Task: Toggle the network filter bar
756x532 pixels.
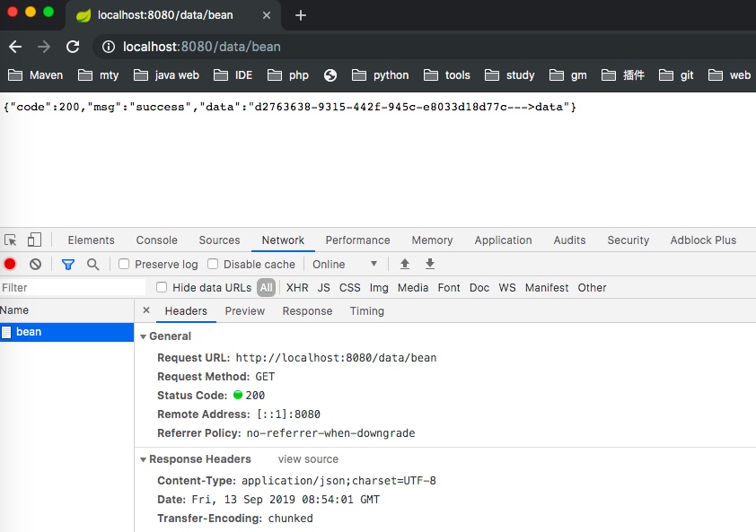Action: pos(67,264)
